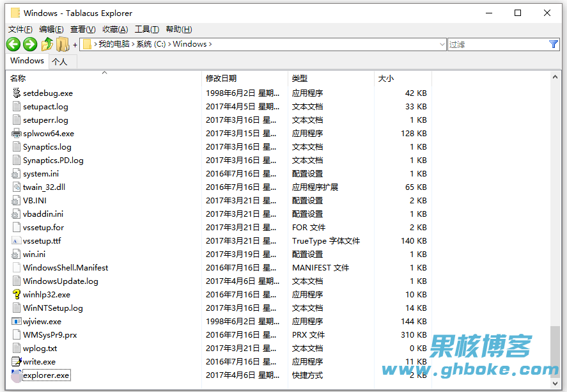Select the explorer.exe file name

[x=46, y=375]
